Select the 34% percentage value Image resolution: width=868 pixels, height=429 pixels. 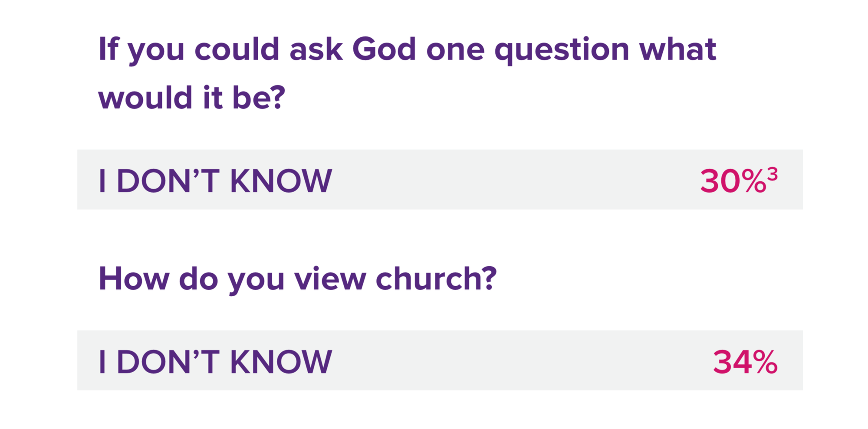[745, 362]
